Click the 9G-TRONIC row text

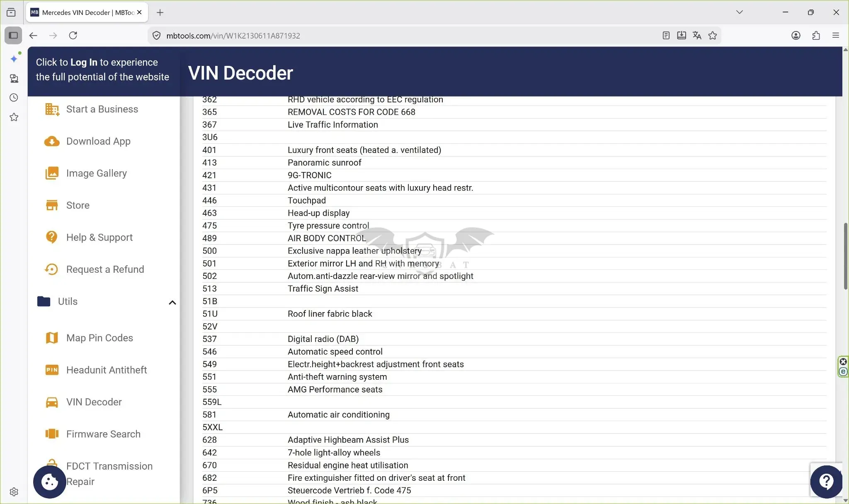coord(310,175)
